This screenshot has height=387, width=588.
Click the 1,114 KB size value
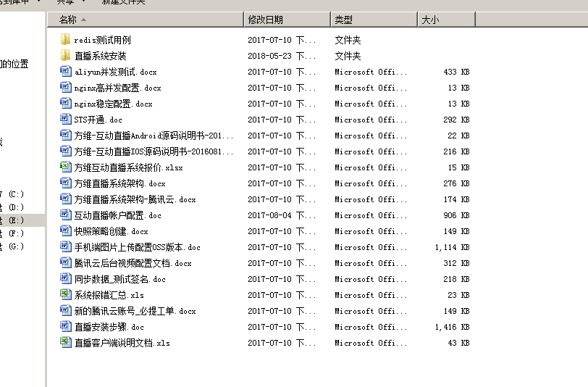453,247
